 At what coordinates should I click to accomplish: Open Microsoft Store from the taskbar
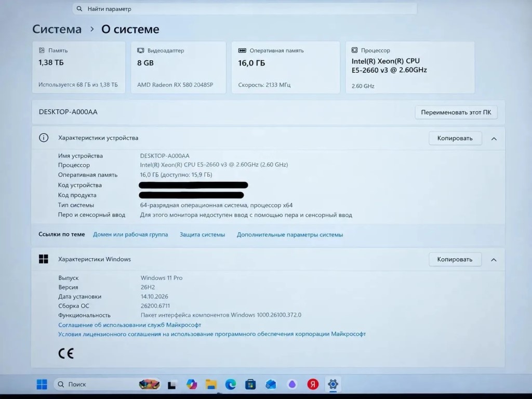250,384
